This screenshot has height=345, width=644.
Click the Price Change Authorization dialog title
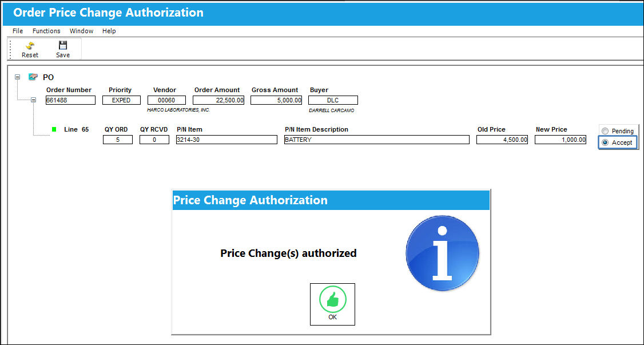250,200
